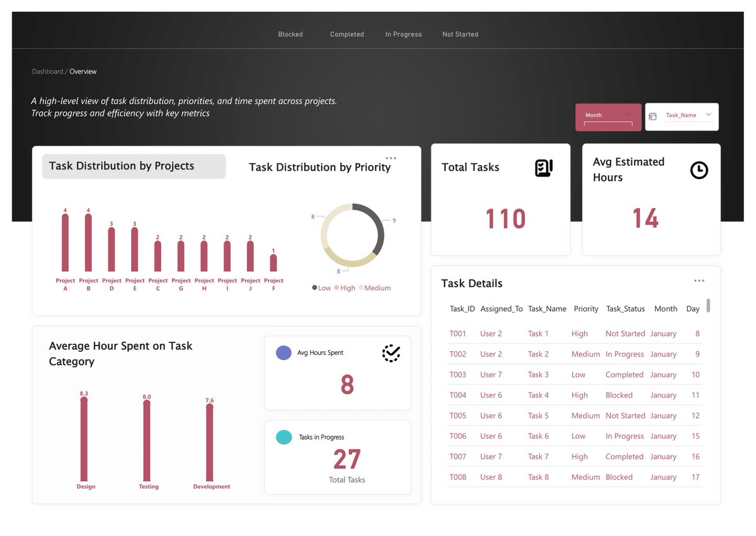The image size is (756, 536).
Task: Sort table by the Task_Name column header
Action: (x=547, y=309)
